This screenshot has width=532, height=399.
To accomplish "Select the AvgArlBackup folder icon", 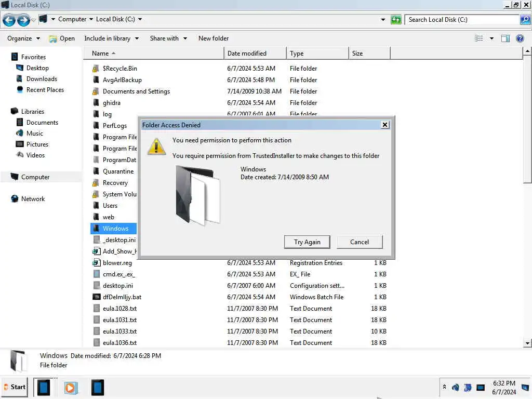I will [x=96, y=80].
